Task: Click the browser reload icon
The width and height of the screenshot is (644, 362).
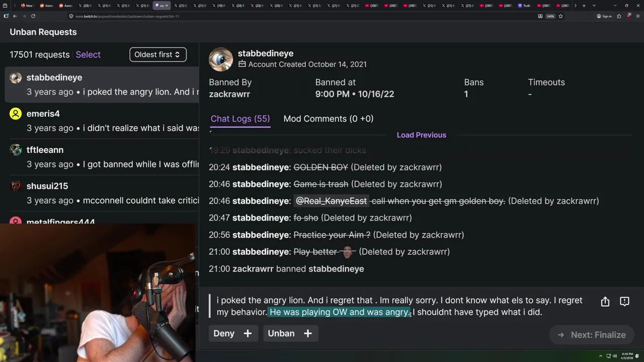Action: (x=33, y=16)
